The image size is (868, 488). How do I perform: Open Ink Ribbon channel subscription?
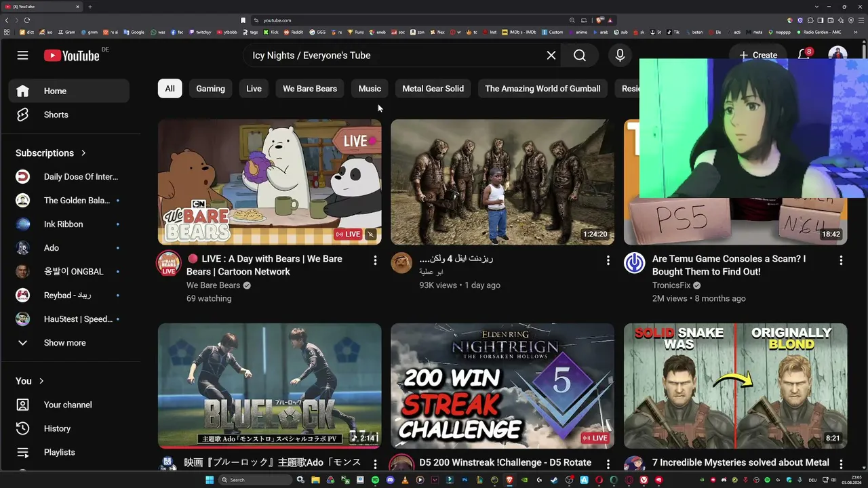coord(68,224)
